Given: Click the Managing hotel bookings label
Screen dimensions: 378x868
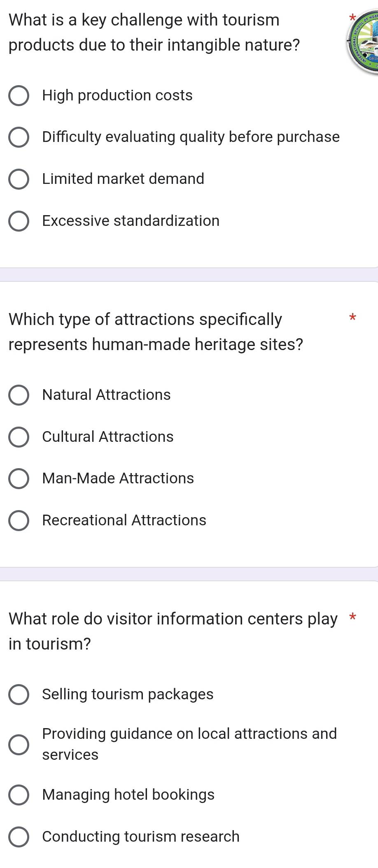Looking at the screenshot, I should coord(128,794).
